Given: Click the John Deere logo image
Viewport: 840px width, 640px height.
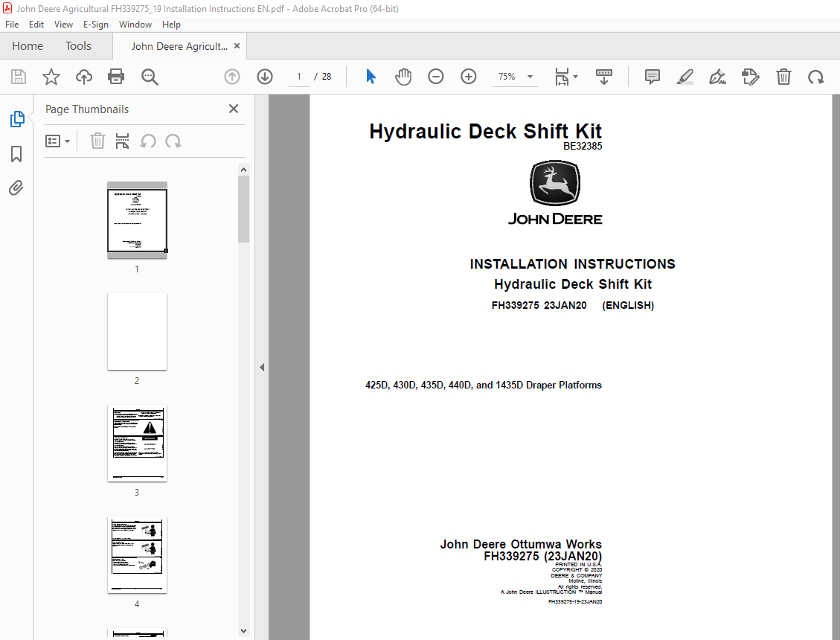Looking at the screenshot, I should click(x=555, y=193).
